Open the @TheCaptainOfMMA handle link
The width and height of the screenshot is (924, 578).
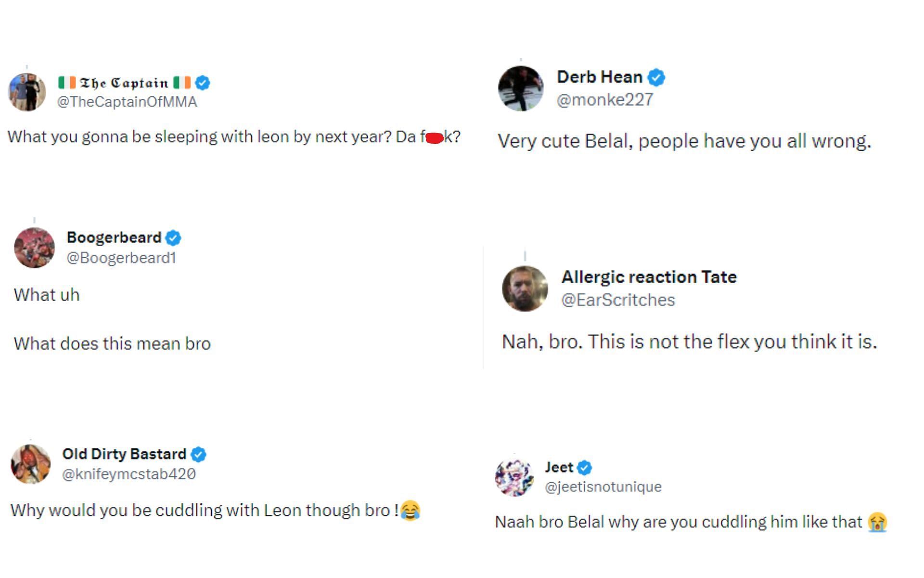tap(127, 102)
